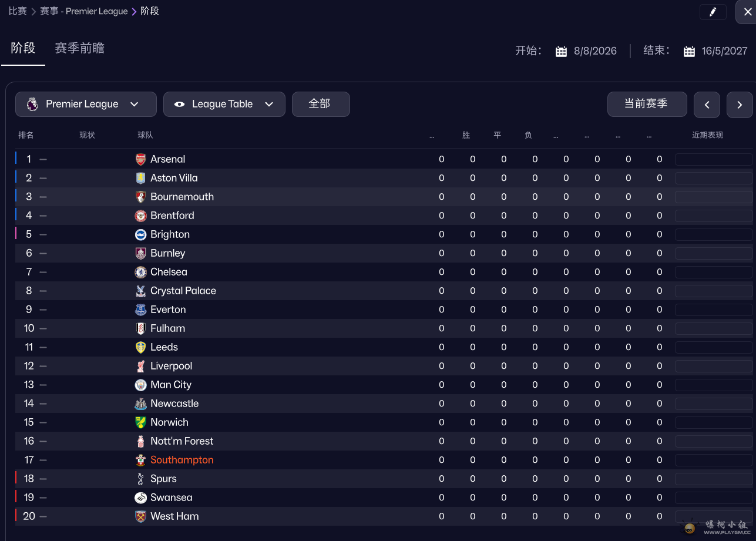
Task: Click the 全部 filter button
Action: coord(321,104)
